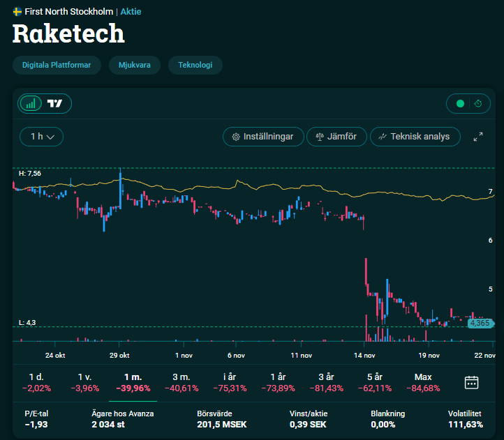504x440 pixels.
Task: Open Teknisk analys tools
Action: [x=415, y=137]
